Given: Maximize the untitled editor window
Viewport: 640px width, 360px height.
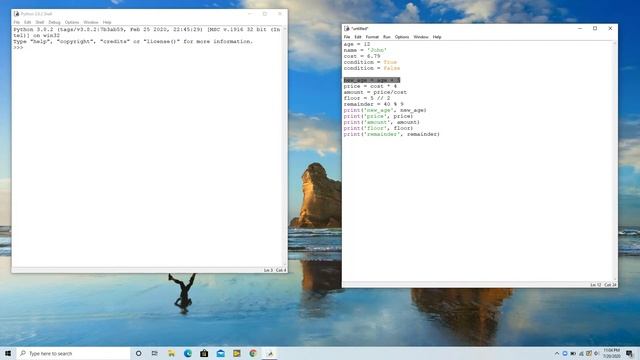Looking at the screenshot, I should (595, 28).
